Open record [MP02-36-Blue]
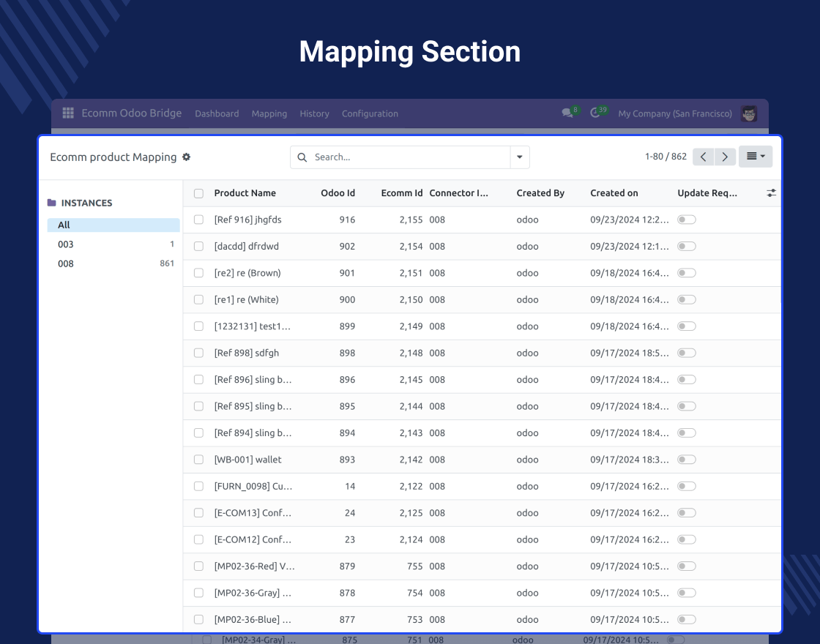Screen dimensions: 820x644 [x=253, y=619]
